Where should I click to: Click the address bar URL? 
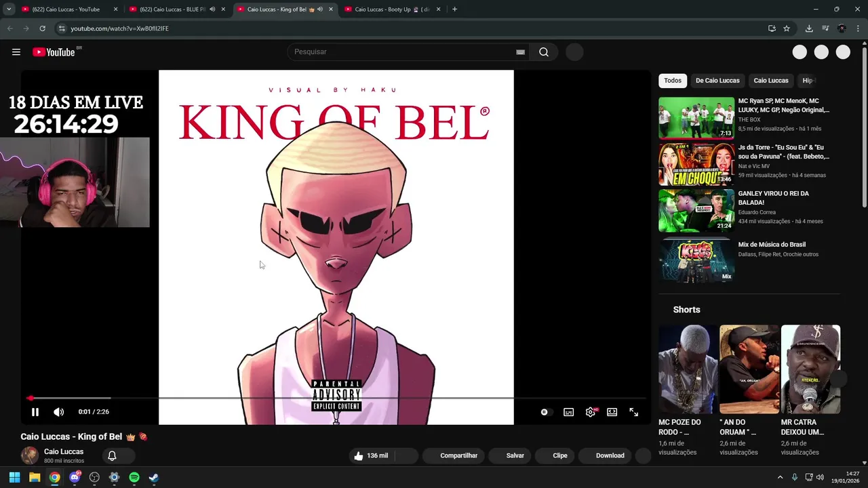tap(120, 28)
